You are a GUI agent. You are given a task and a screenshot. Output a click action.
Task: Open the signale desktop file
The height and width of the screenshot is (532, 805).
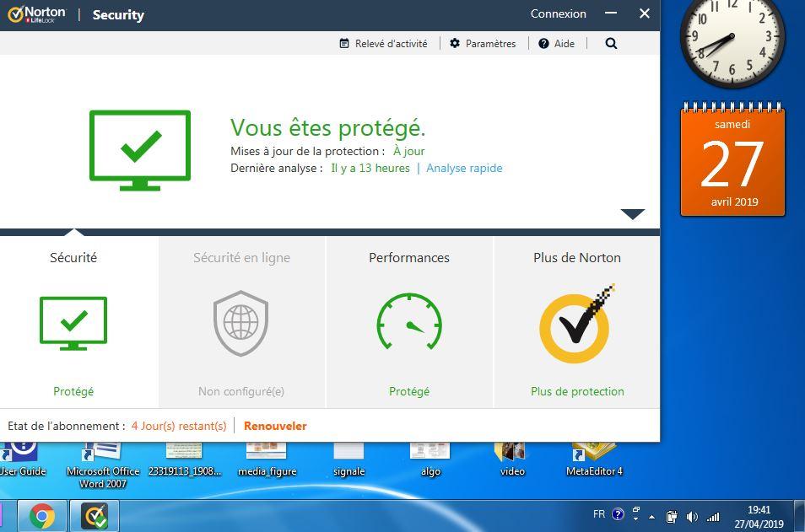pos(348,459)
